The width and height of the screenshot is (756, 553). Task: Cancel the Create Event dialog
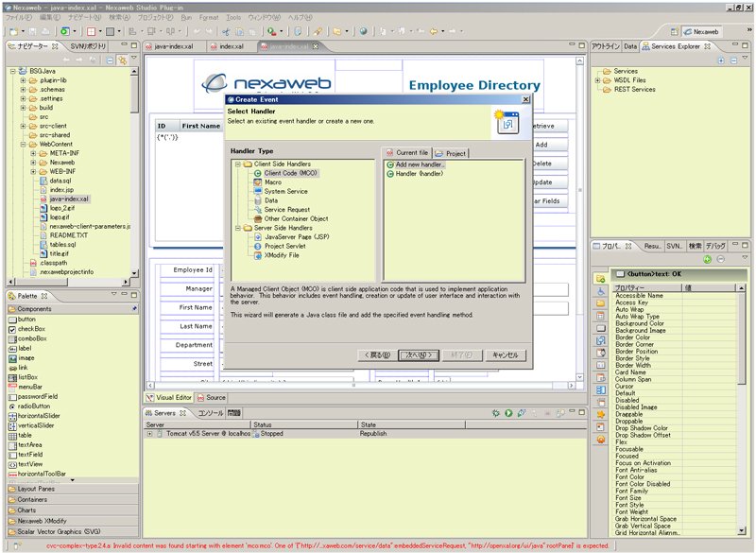pyautogui.click(x=506, y=355)
